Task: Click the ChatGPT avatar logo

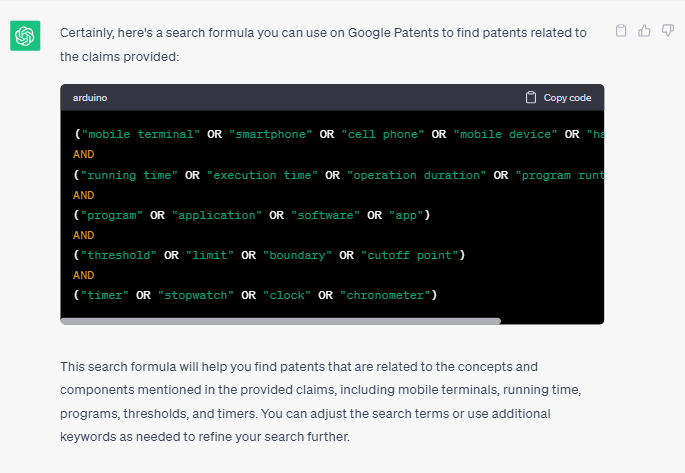Action: point(25,35)
